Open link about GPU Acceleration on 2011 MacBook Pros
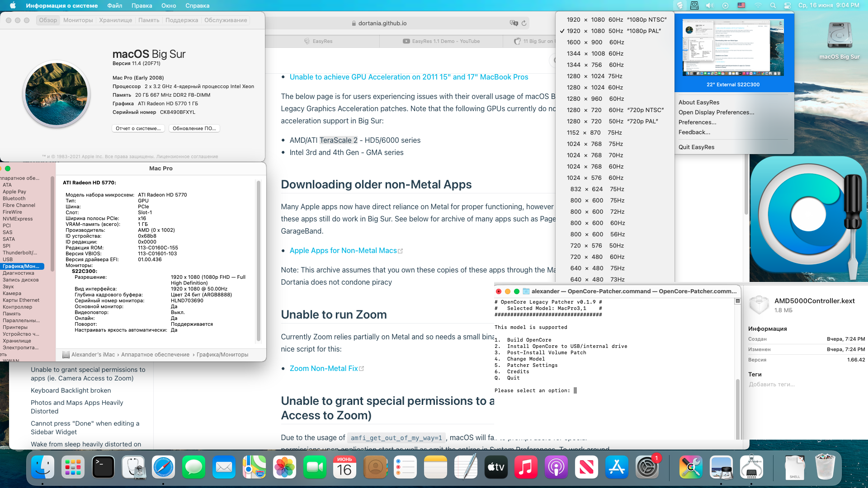 click(x=409, y=77)
